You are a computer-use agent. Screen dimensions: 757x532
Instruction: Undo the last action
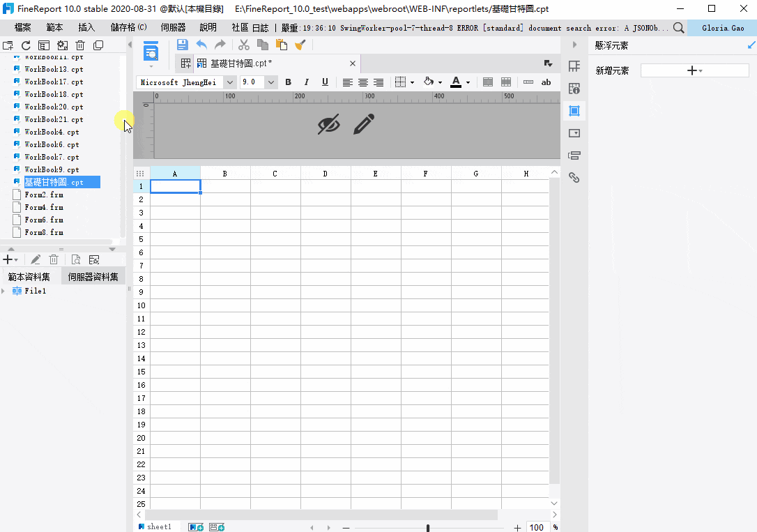[x=201, y=45]
